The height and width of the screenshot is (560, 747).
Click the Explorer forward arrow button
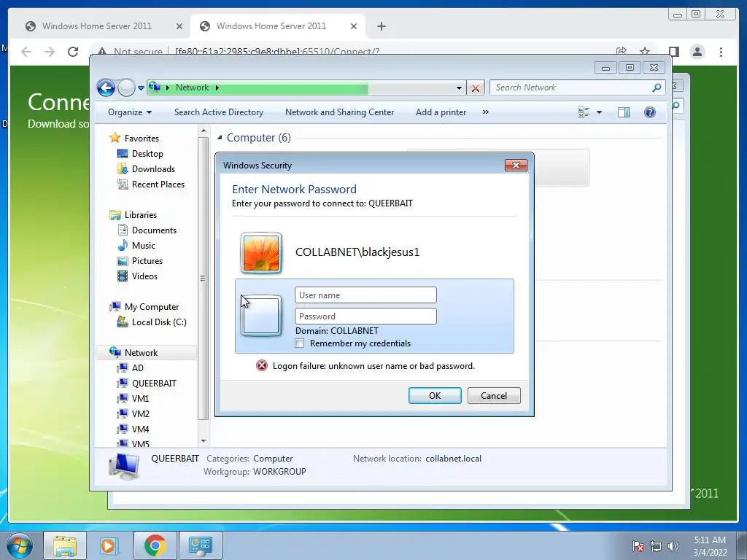(x=126, y=87)
